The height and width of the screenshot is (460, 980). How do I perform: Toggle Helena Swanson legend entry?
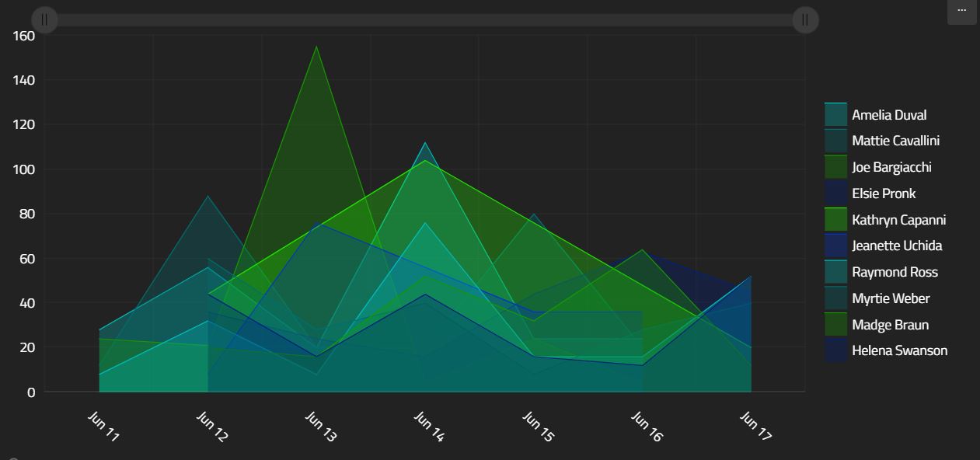[x=899, y=350]
